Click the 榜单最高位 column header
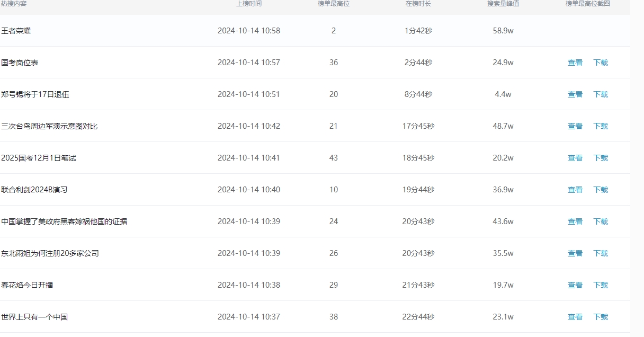The image size is (644, 337). point(334,4)
